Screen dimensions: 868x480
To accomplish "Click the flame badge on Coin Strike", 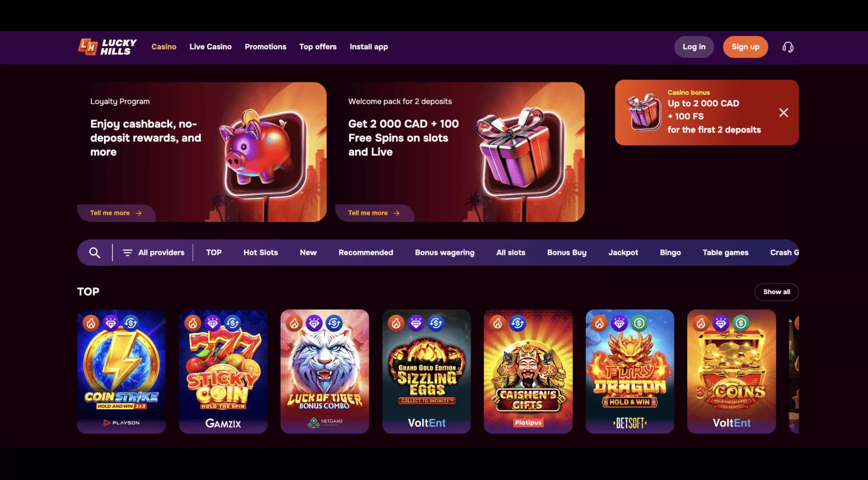I will click(91, 323).
